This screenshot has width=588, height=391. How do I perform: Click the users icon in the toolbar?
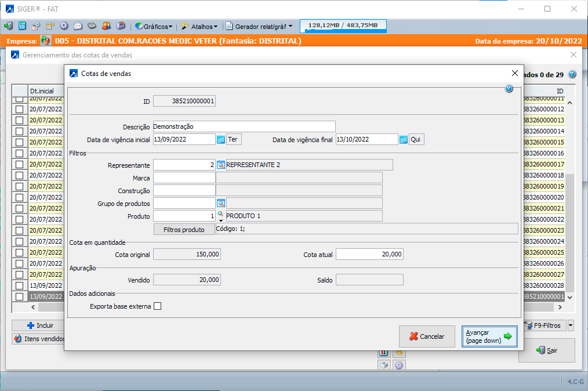[106, 26]
